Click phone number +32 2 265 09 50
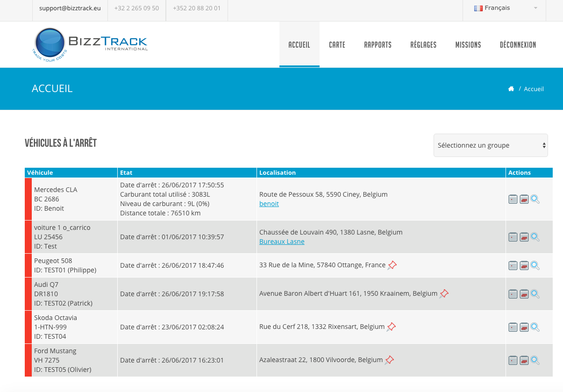This screenshot has width=563, height=392. click(x=136, y=8)
